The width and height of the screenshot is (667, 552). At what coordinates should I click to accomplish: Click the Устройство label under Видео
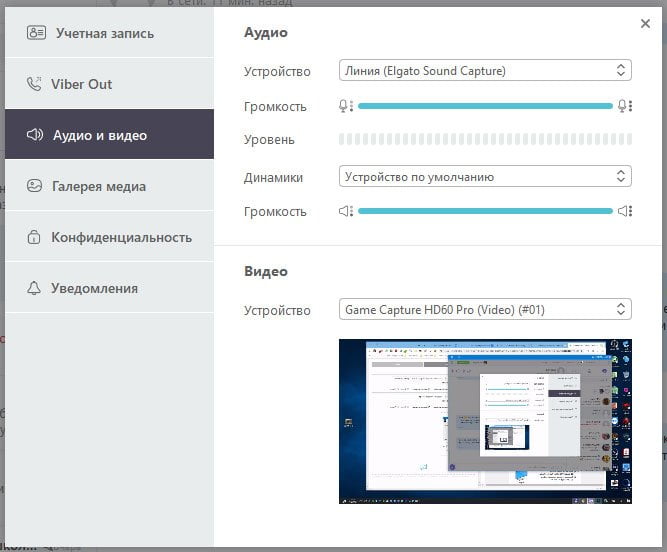(277, 310)
